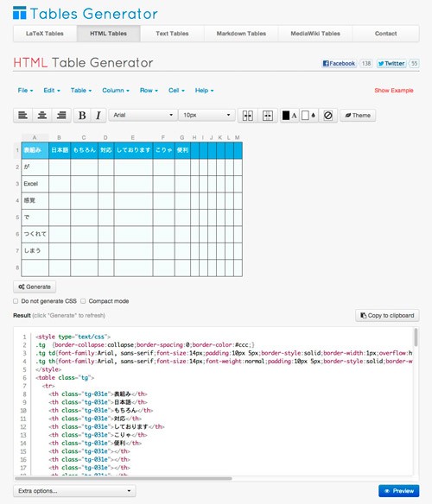Open the Cell menu
This screenshot has height=504, width=432.
(x=176, y=91)
